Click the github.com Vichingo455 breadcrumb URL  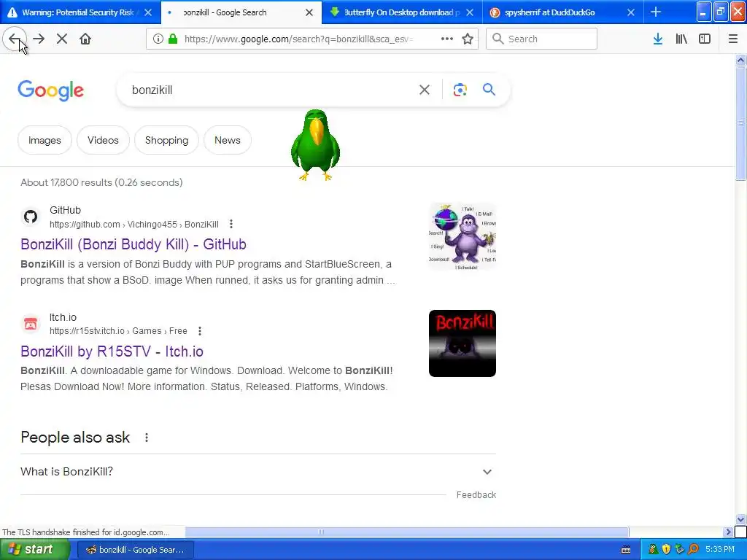click(134, 225)
